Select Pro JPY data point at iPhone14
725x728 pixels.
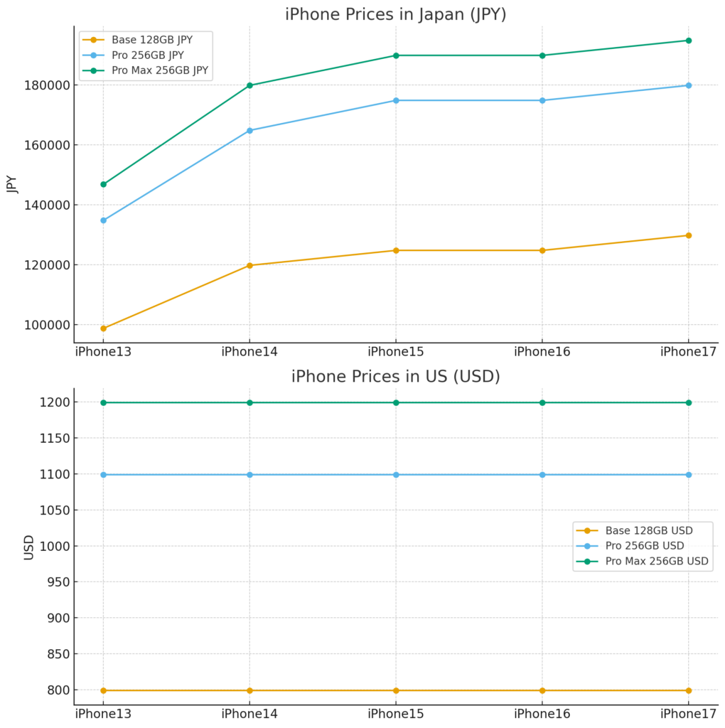point(249,131)
